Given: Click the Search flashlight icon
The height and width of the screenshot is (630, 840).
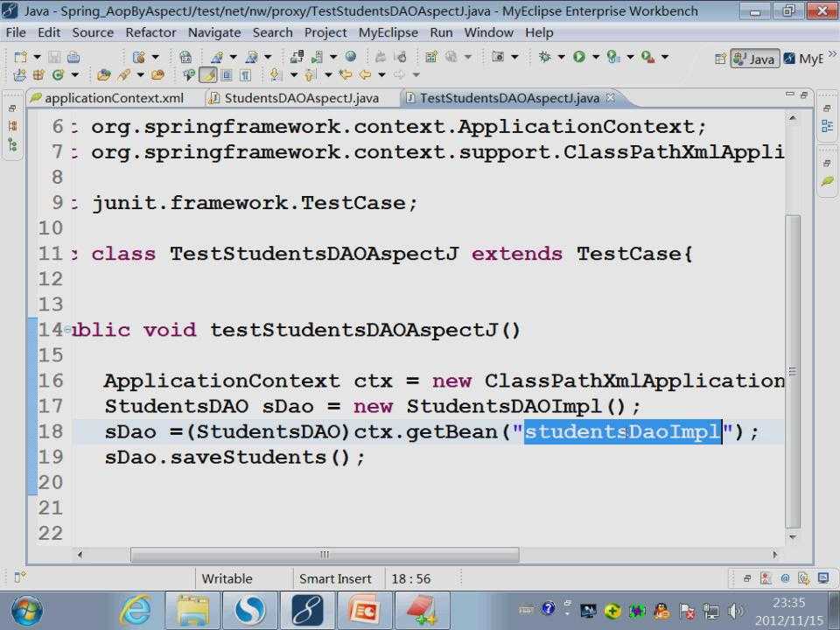Looking at the screenshot, I should (x=123, y=75).
